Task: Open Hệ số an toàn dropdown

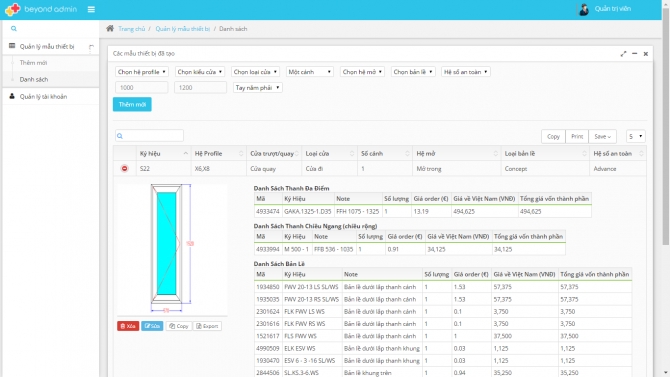Action: click(x=465, y=72)
